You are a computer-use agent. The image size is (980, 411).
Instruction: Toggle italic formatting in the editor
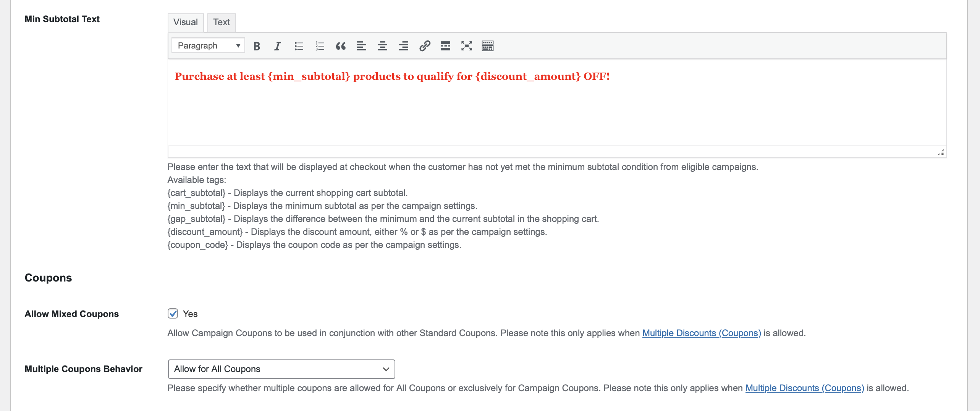(x=278, y=46)
